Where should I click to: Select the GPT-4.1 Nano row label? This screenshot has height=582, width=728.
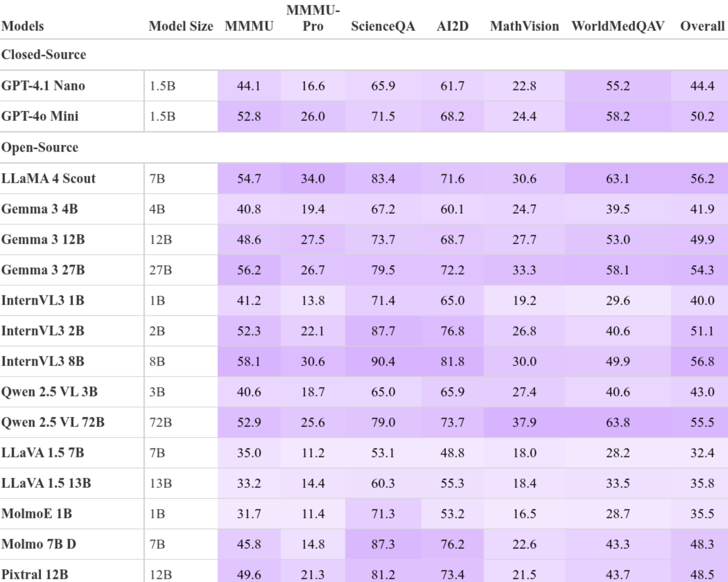(x=43, y=86)
